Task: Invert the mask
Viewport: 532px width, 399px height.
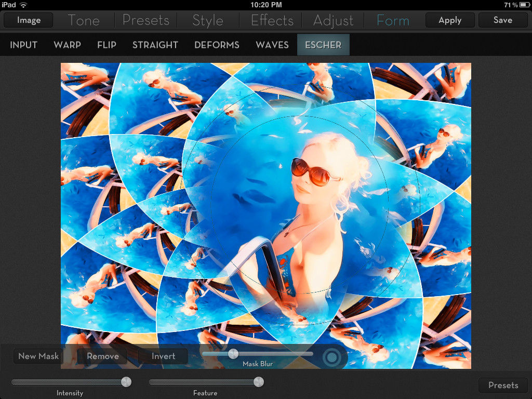Action: click(x=163, y=356)
